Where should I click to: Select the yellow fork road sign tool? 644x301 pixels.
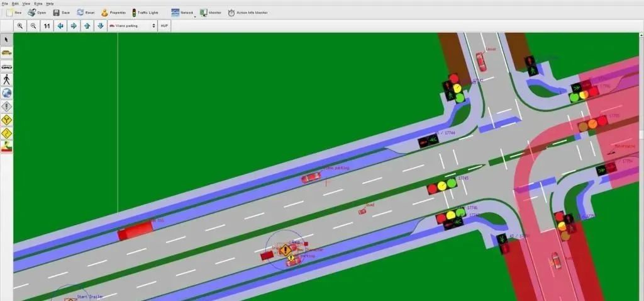(6, 120)
